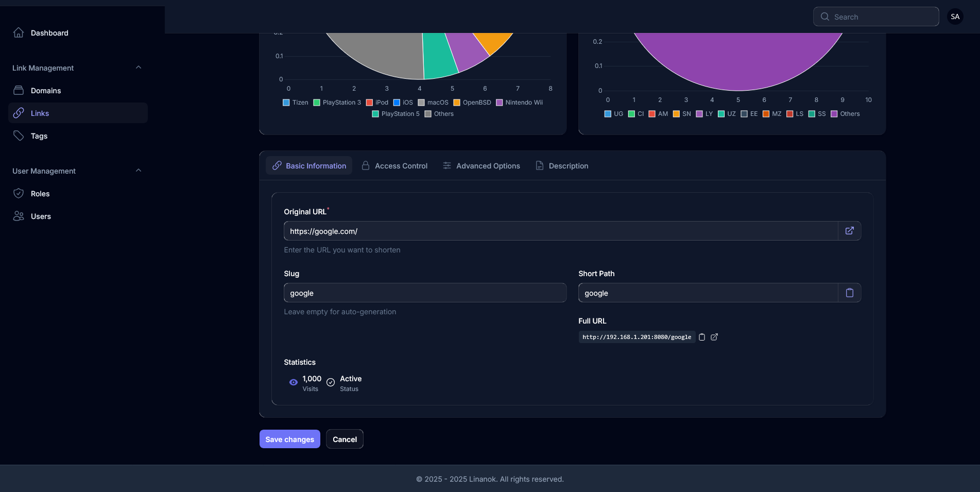980x492 pixels.
Task: Collapse the User Management section
Action: coord(139,171)
